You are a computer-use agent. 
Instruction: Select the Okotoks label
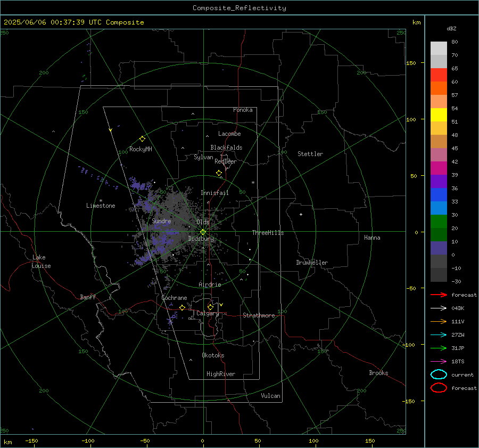(x=213, y=355)
